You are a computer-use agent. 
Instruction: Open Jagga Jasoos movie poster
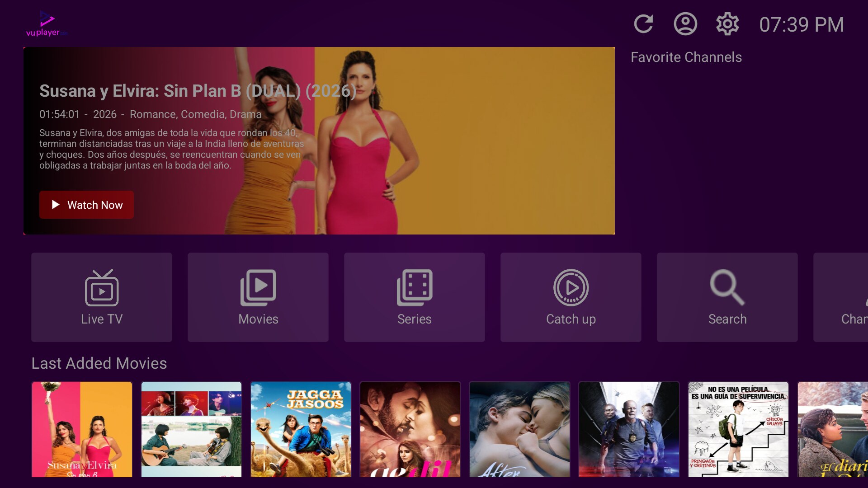301,429
